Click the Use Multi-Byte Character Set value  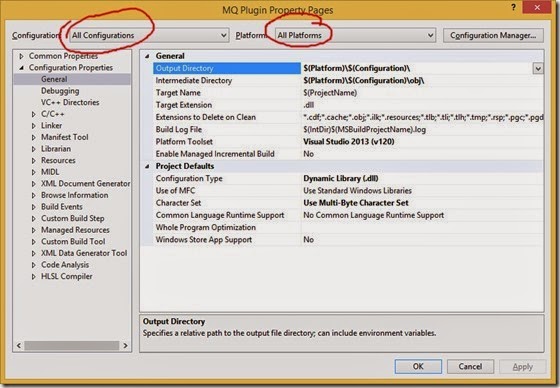[356, 203]
